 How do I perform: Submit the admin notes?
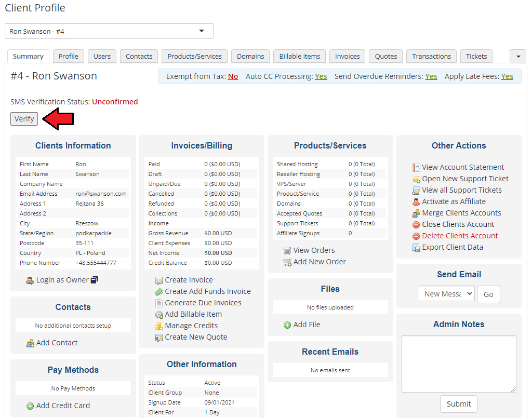[x=458, y=404]
